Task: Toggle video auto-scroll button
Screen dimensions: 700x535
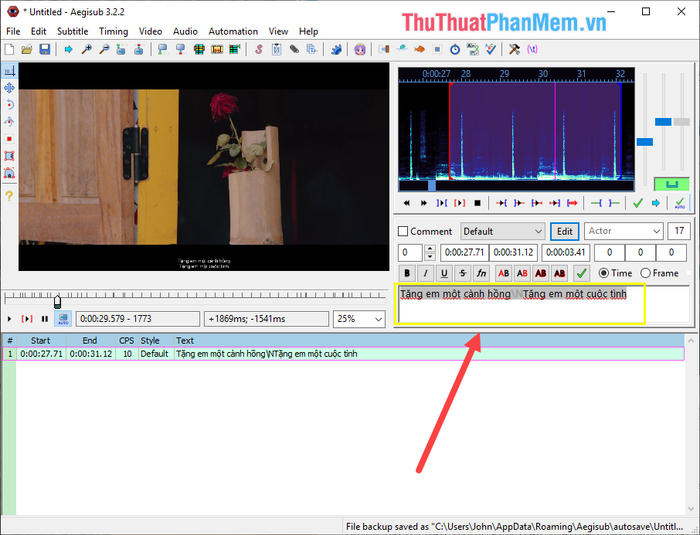Action: (x=63, y=318)
